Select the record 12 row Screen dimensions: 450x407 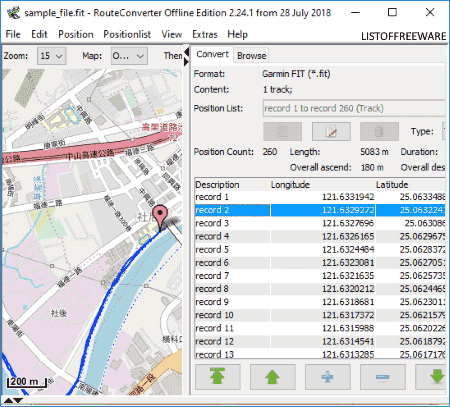pyautogui.click(x=320, y=341)
